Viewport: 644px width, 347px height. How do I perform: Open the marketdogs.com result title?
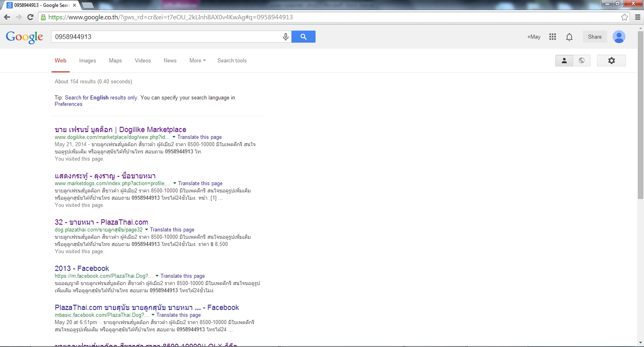(105, 176)
